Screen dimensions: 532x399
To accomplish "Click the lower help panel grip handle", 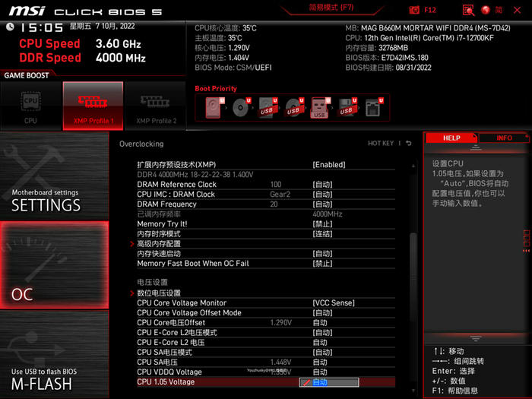I will (476, 338).
